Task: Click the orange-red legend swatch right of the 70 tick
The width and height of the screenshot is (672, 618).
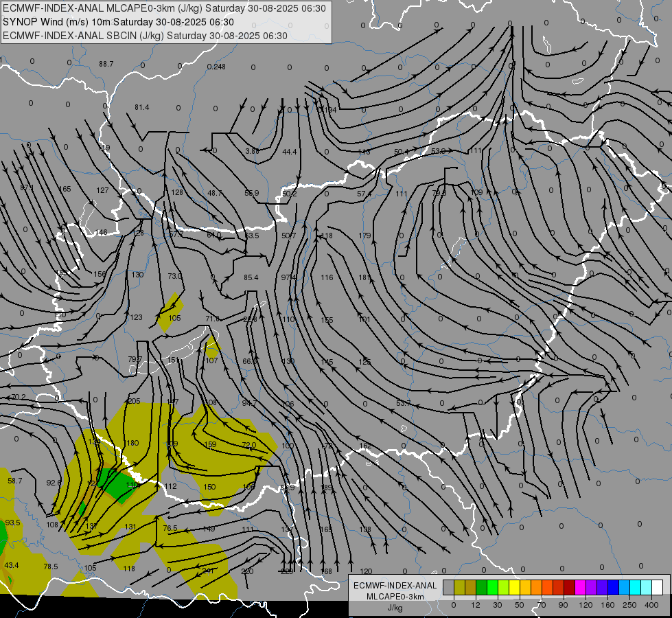Action: tap(548, 588)
